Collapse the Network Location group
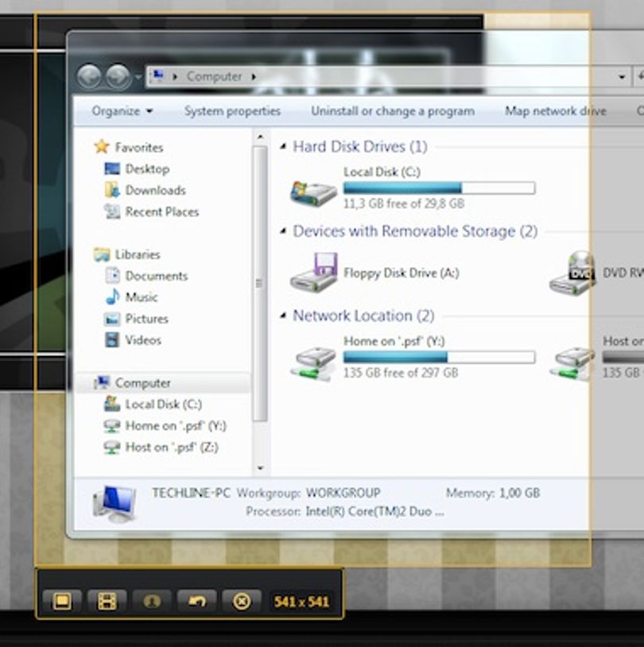 click(x=283, y=316)
